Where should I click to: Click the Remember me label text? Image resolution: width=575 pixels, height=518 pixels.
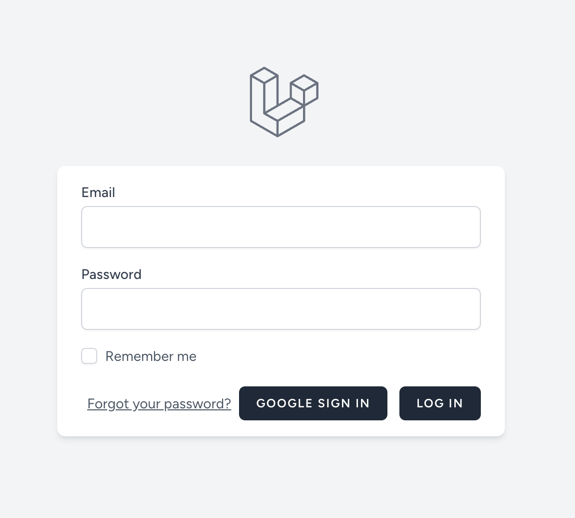pos(151,356)
